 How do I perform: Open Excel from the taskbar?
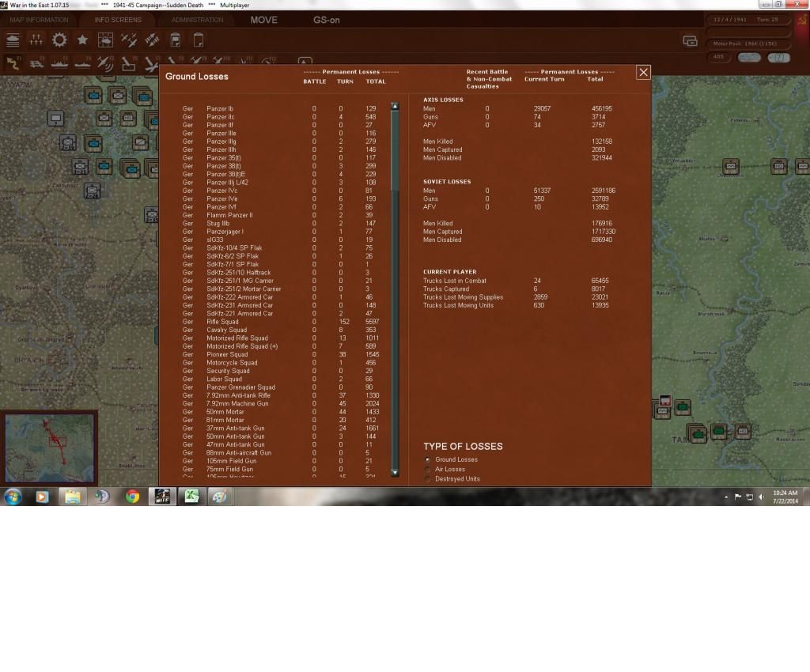click(191, 496)
